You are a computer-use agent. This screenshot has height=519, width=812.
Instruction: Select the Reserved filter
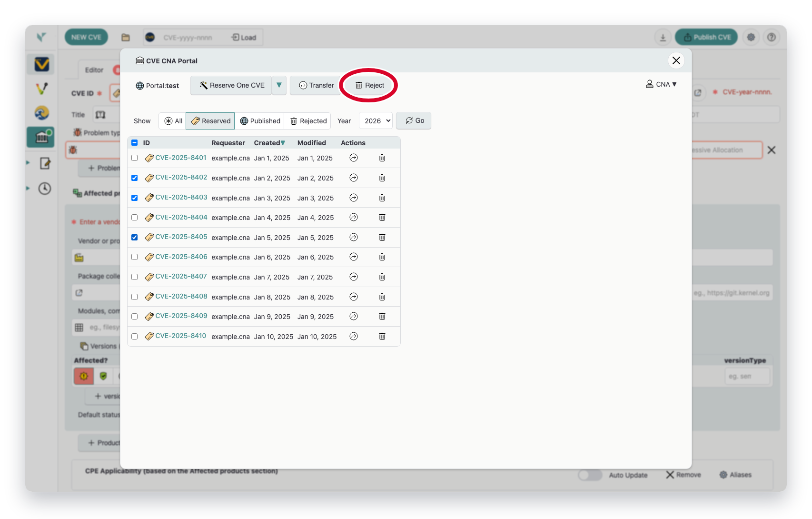210,121
